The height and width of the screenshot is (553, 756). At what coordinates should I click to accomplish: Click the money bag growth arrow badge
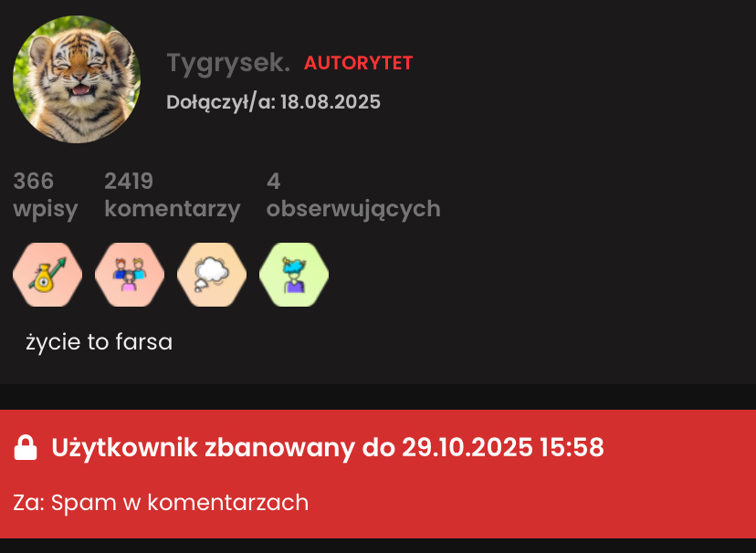pos(47,275)
